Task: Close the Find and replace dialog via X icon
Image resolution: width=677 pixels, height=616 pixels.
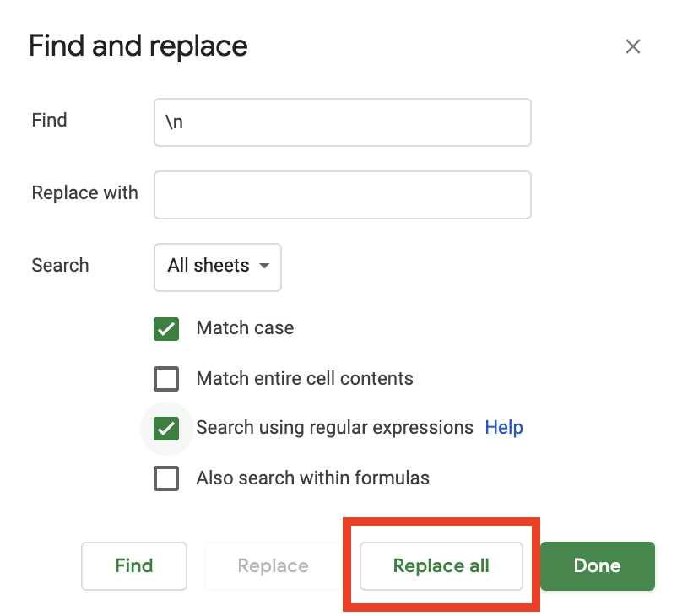Action: (x=633, y=46)
